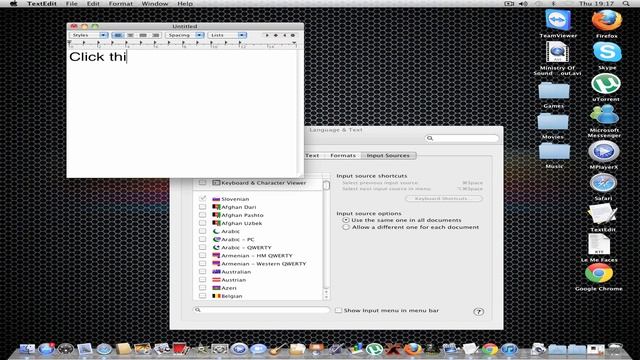This screenshot has width=640, height=360.
Task: Launch Google Chrome desktop icon
Action: coord(599,273)
